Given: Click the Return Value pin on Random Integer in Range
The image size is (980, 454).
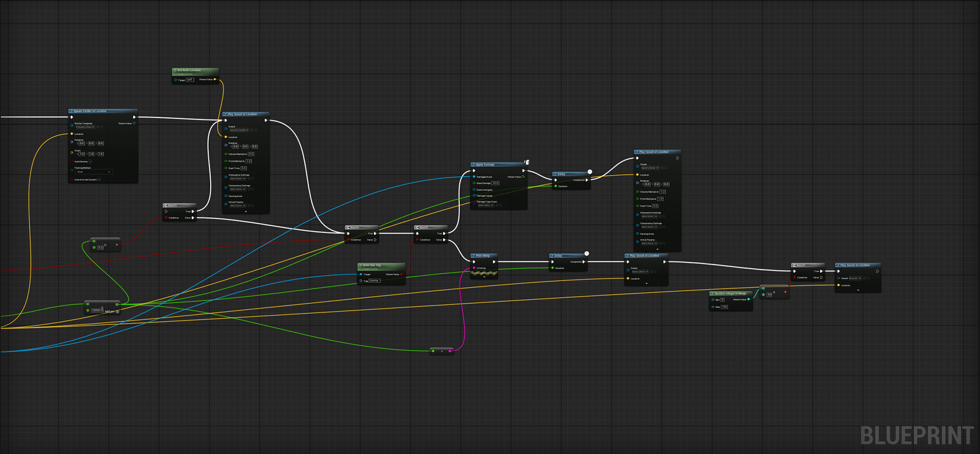Looking at the screenshot, I should pos(748,299).
